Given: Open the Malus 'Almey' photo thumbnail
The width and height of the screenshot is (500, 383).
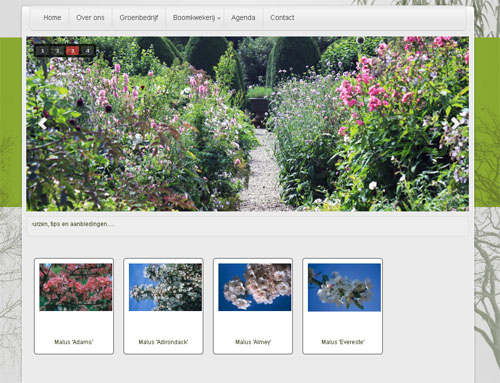Looking at the screenshot, I should pos(255,287).
